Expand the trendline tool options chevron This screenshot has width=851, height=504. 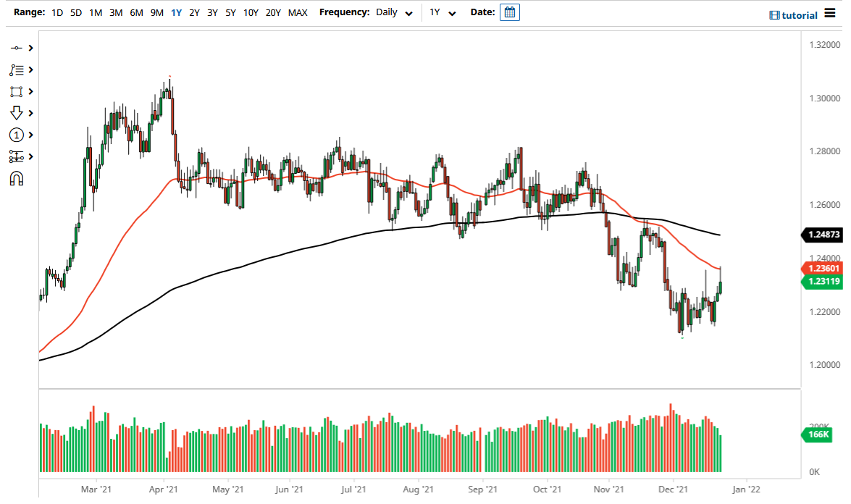pyautogui.click(x=30, y=48)
